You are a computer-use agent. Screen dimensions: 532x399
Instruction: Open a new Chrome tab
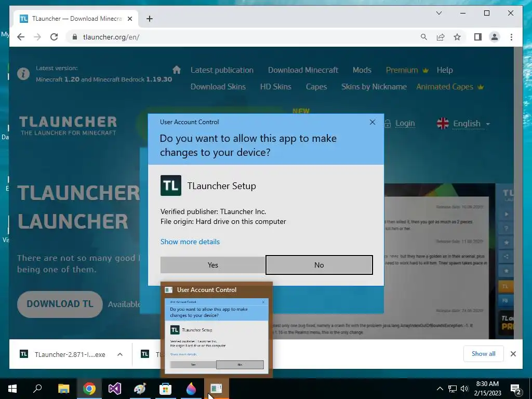[149, 19]
